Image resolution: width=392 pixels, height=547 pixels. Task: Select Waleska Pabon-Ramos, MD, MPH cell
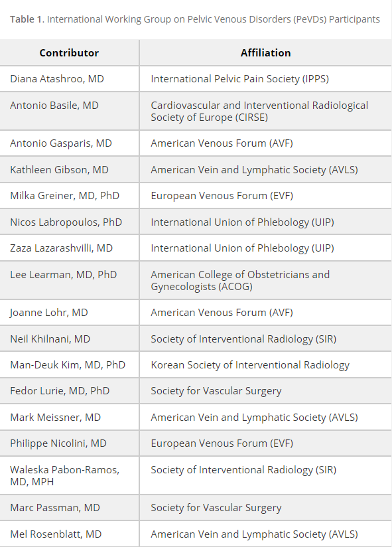tap(69, 475)
